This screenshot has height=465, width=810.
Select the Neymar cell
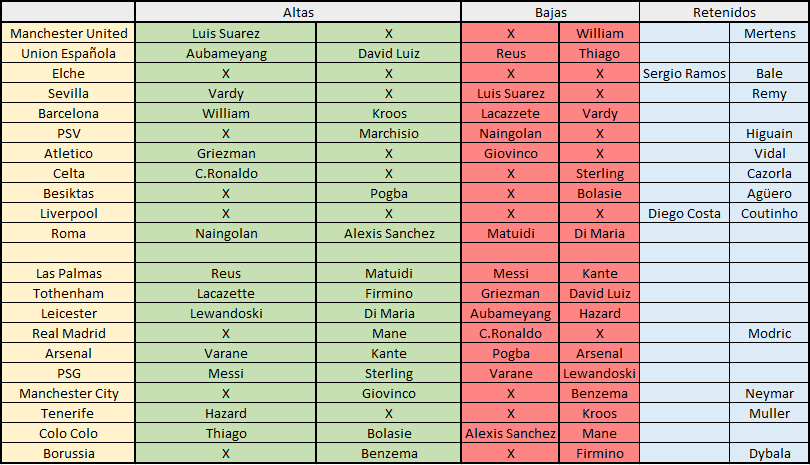pyautogui.click(x=769, y=394)
